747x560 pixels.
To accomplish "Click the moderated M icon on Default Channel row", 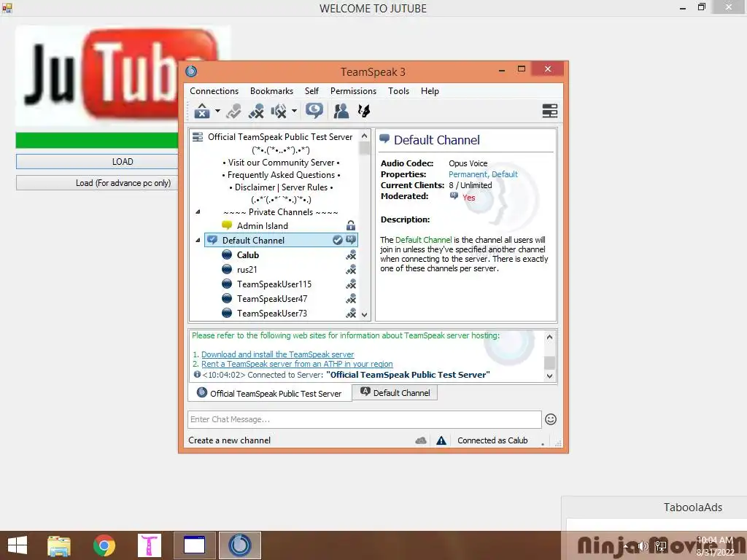I will click(x=351, y=239).
